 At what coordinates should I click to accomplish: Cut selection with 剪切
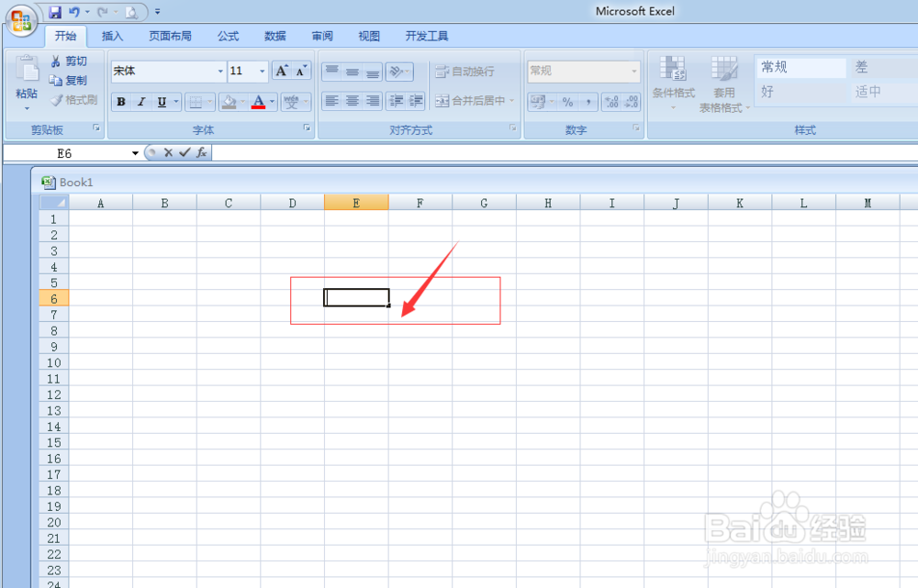coord(69,61)
